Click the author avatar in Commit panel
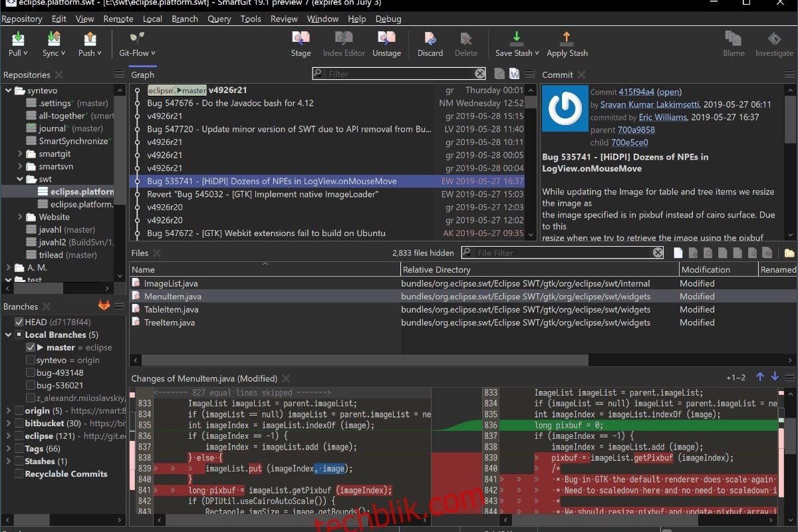Viewport: 798px width, 532px height. point(565,108)
